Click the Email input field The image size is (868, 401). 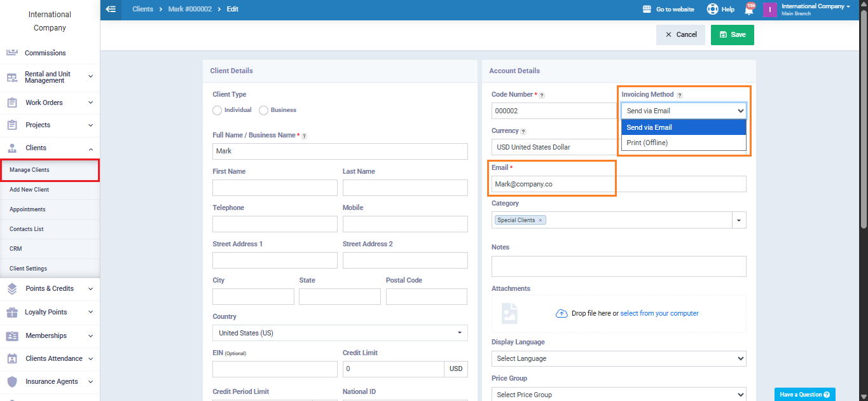point(618,184)
